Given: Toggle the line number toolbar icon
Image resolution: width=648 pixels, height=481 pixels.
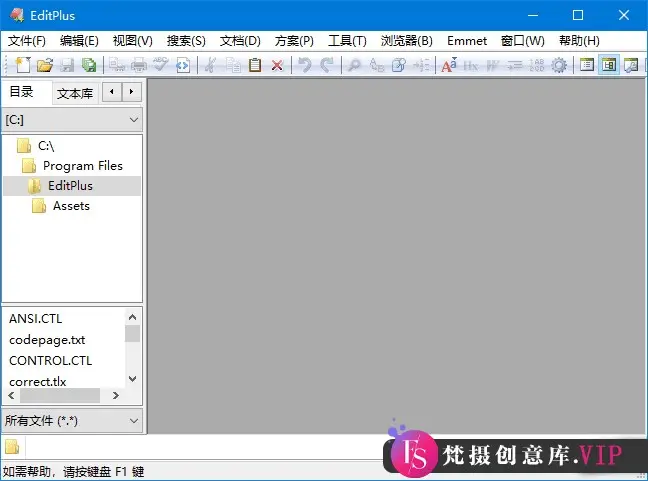Looking at the screenshot, I should coord(537,65).
